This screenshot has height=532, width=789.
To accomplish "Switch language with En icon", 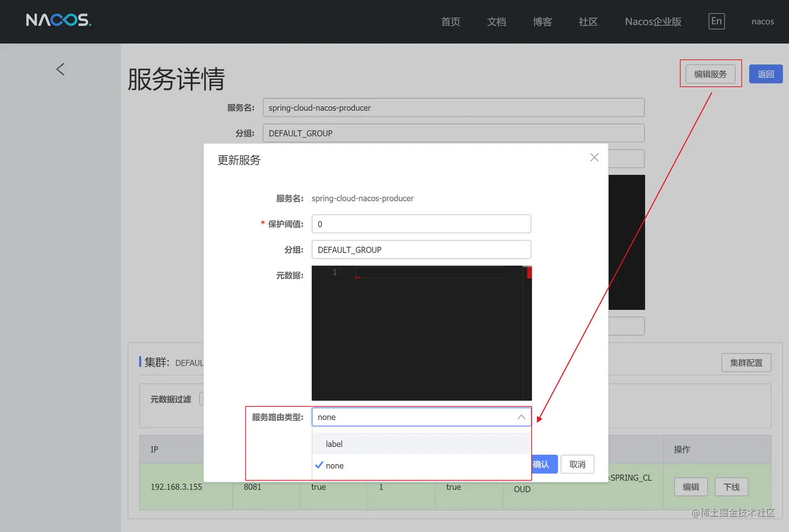I will coord(716,21).
